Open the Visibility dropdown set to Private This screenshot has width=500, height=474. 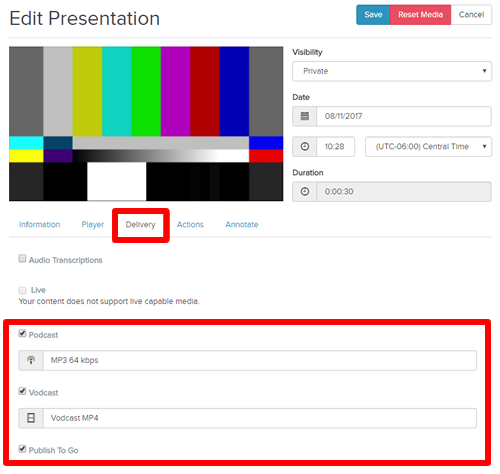tap(392, 71)
